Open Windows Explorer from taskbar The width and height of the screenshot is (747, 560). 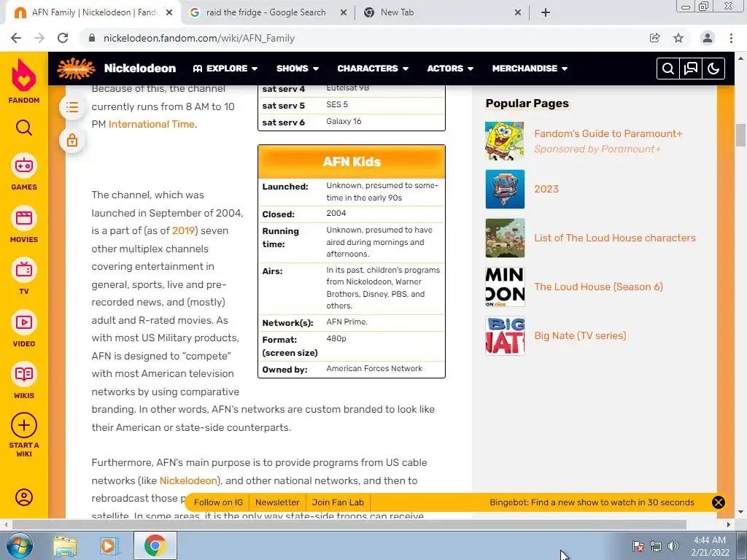point(65,546)
